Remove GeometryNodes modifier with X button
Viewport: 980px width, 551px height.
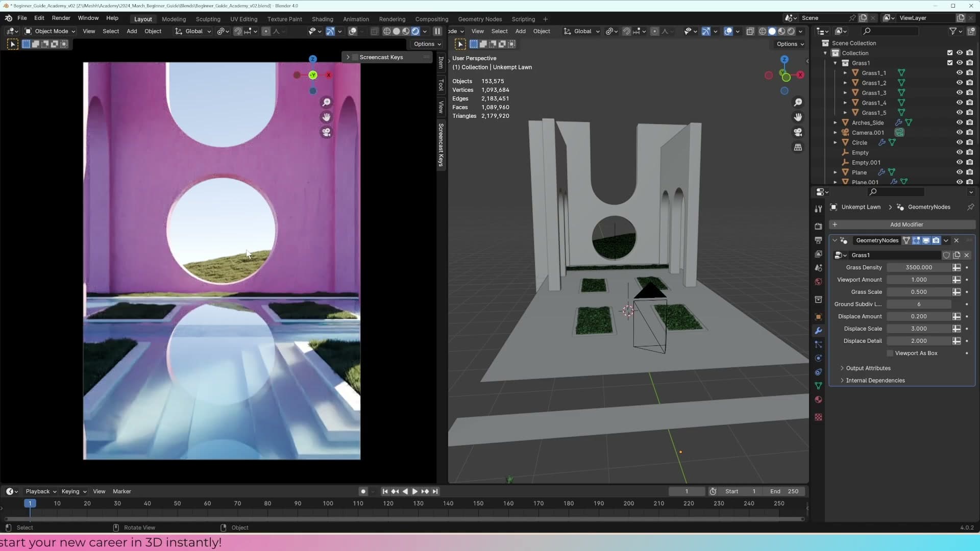pos(957,240)
